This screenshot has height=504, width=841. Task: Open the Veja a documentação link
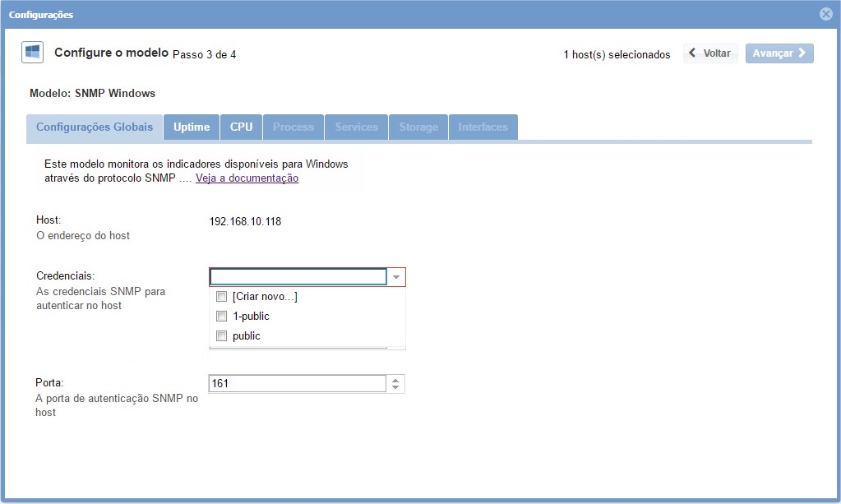coord(247,178)
